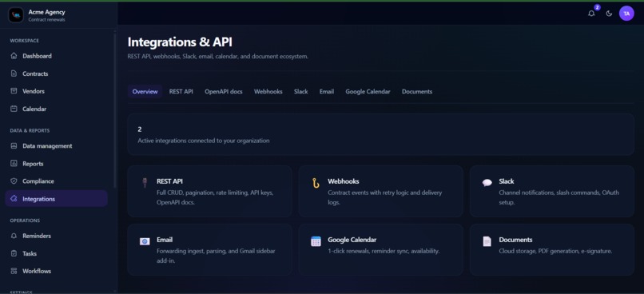The width and height of the screenshot is (644, 294).
Task: Open the Webhooks card title
Action: point(344,181)
